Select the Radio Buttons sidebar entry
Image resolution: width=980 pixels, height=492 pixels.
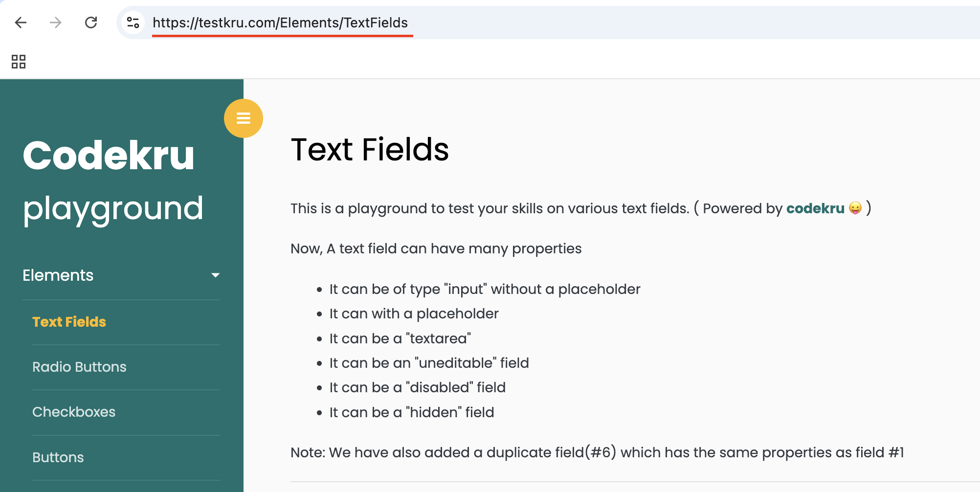79,367
